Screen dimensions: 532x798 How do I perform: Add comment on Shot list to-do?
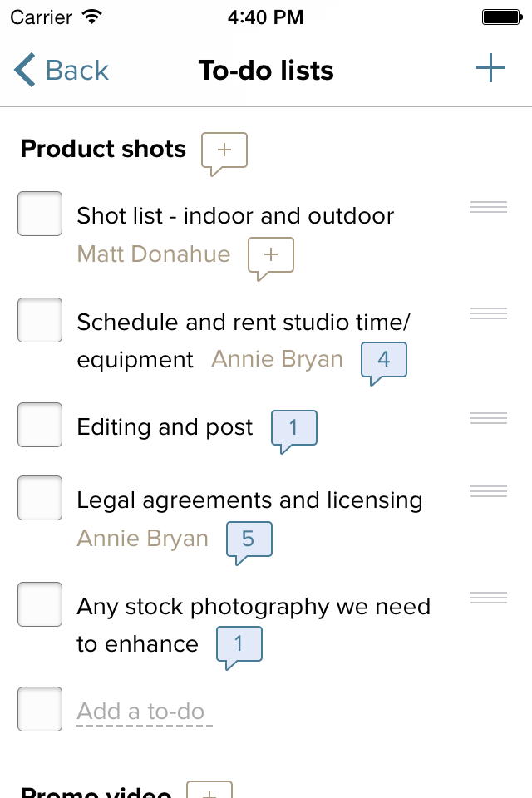click(x=271, y=255)
